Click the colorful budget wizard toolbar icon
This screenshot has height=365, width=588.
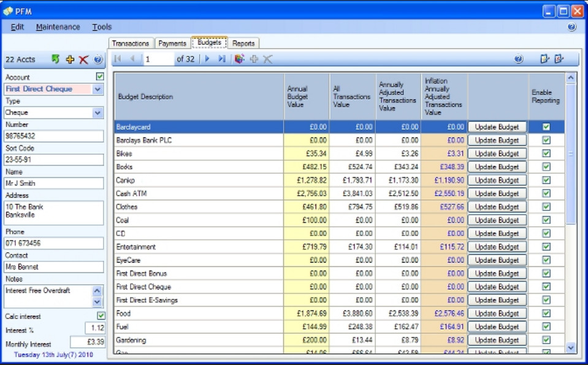point(239,59)
